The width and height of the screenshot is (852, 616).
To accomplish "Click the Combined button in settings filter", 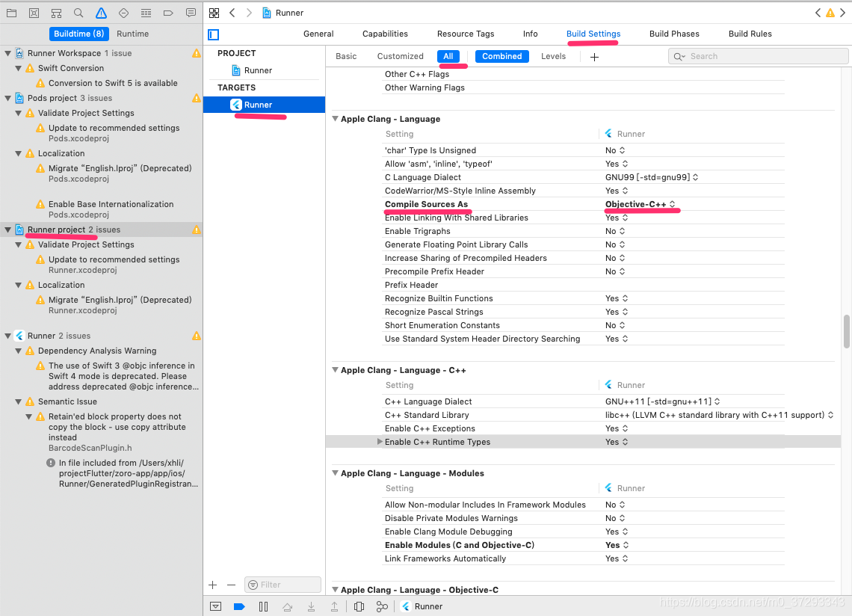I will coord(501,56).
